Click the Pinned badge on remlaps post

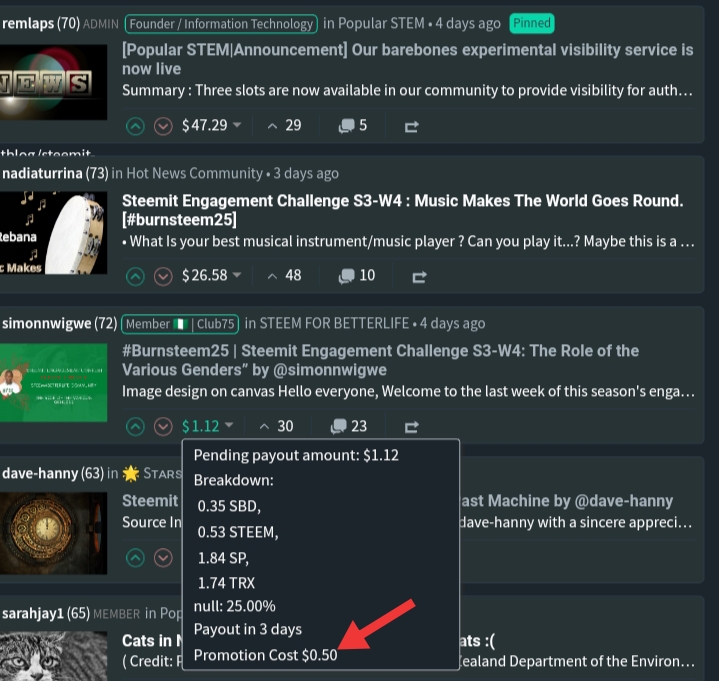[532, 23]
